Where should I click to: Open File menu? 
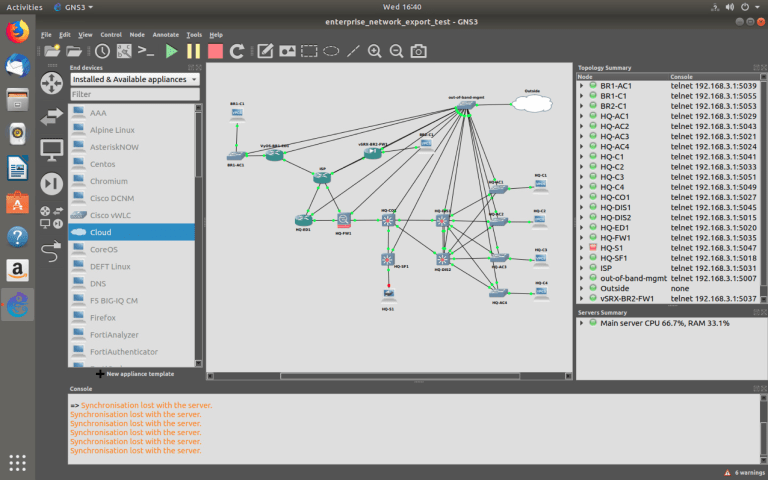(x=46, y=35)
